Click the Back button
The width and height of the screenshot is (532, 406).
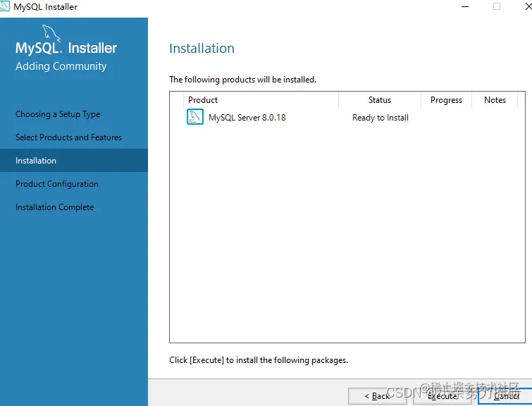[x=377, y=396]
